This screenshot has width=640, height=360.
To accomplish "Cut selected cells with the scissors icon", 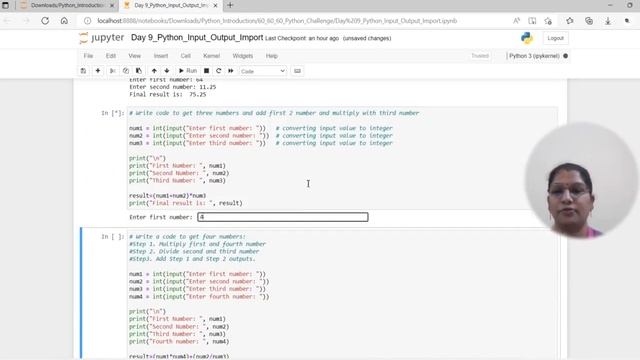I will tap(113, 71).
